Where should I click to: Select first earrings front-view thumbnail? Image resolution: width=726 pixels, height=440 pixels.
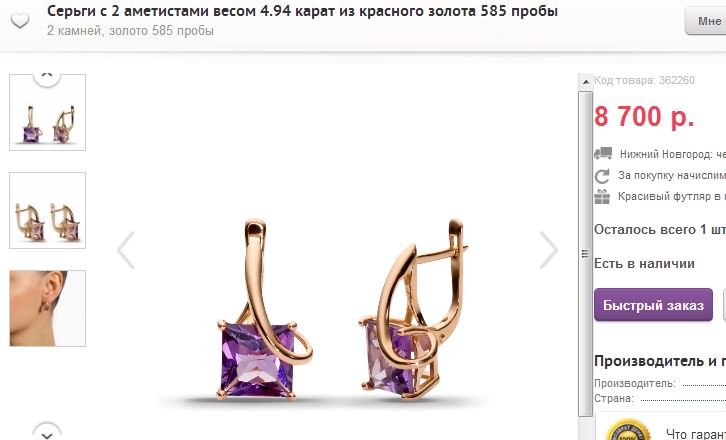click(47, 112)
